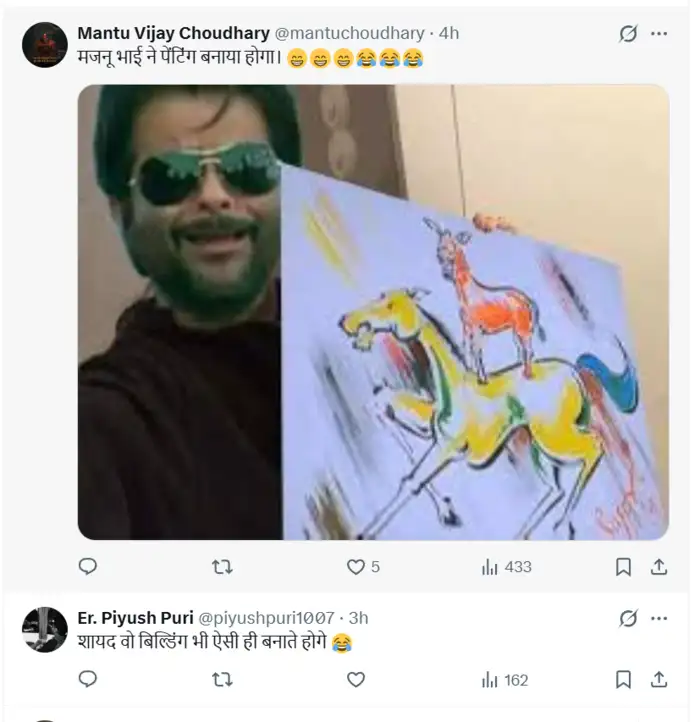
Task: Reply to Mantu Vijay Choudhary's tweet
Action: point(88,566)
